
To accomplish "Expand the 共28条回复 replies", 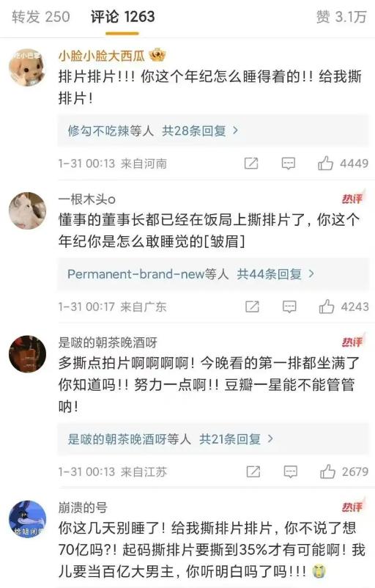I will pyautogui.click(x=200, y=131).
